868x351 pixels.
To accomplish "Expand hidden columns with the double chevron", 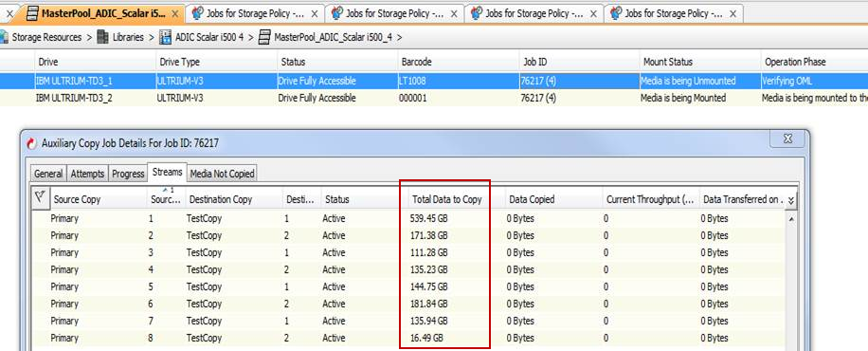I will [x=791, y=199].
